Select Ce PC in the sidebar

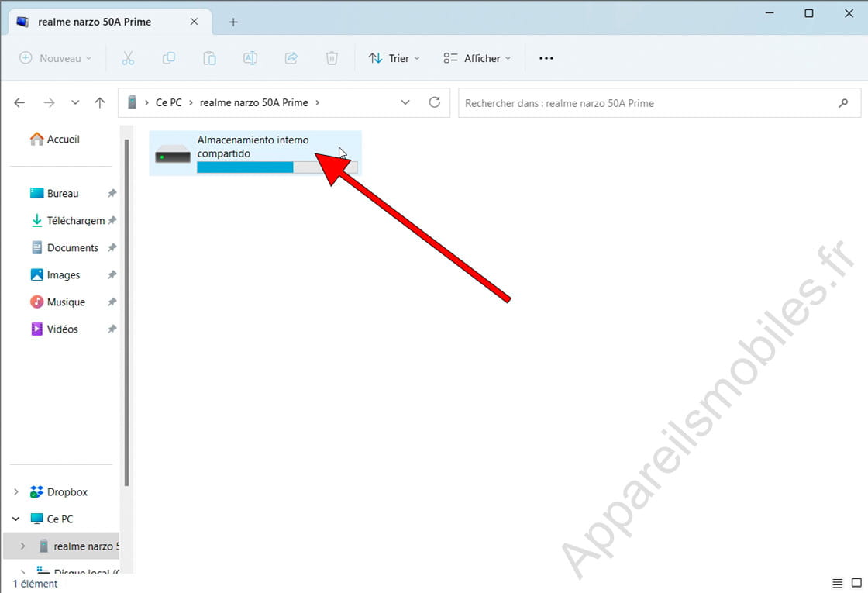[x=52, y=519]
